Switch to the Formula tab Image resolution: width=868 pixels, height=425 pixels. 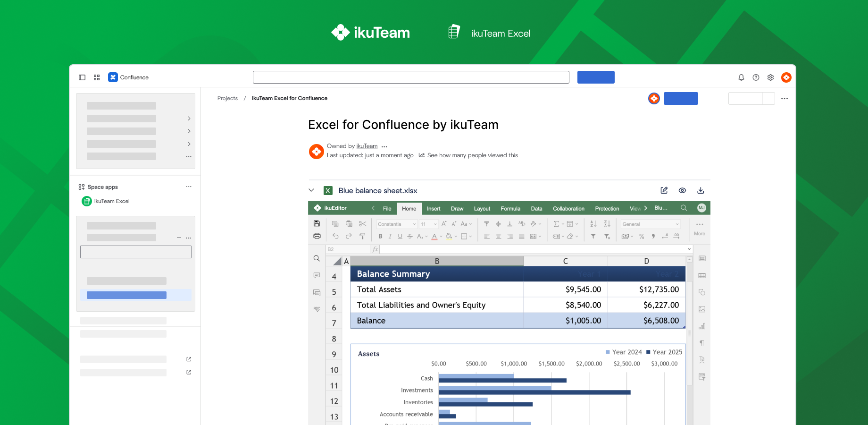coord(510,208)
